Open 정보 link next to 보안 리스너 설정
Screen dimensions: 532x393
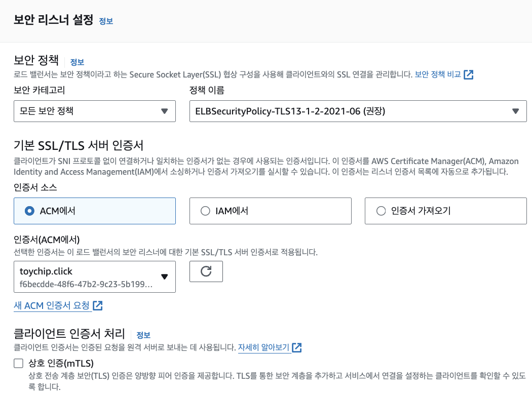(x=106, y=21)
